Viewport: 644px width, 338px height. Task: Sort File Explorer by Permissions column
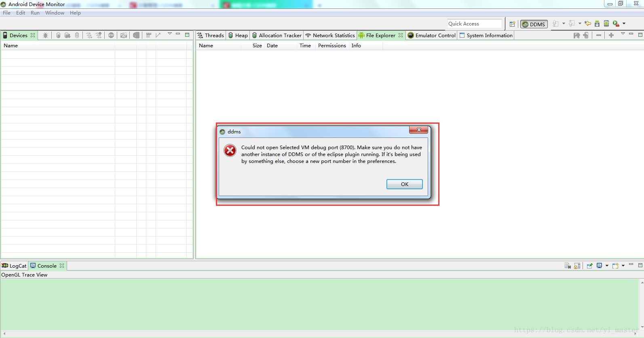pyautogui.click(x=332, y=46)
